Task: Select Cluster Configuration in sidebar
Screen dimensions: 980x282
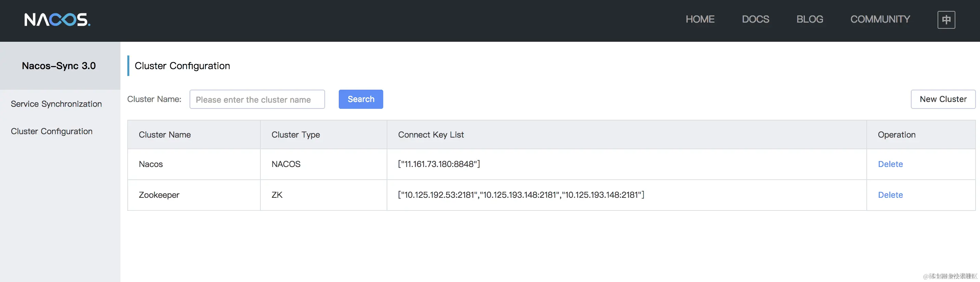Action: 51,131
